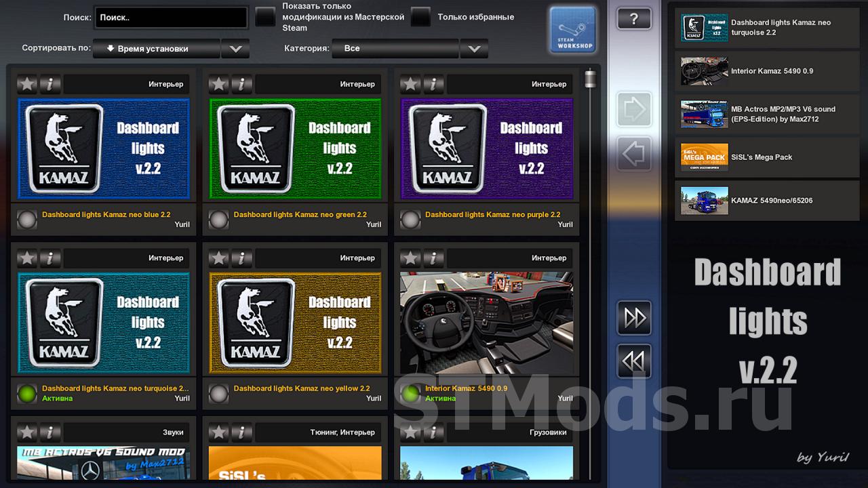Screen dimensions: 868x488
Task: Toggle activation circle for Kamaz neo yellow
Action: tap(218, 394)
